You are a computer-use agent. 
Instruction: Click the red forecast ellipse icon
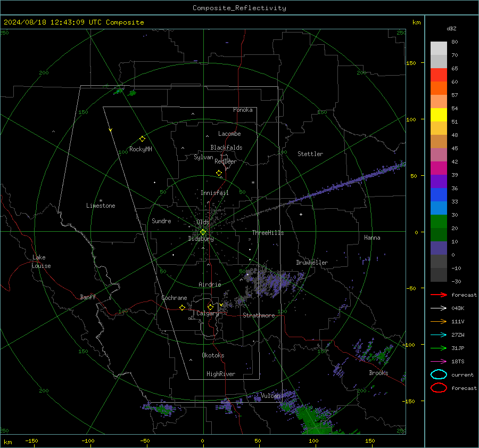click(x=439, y=388)
